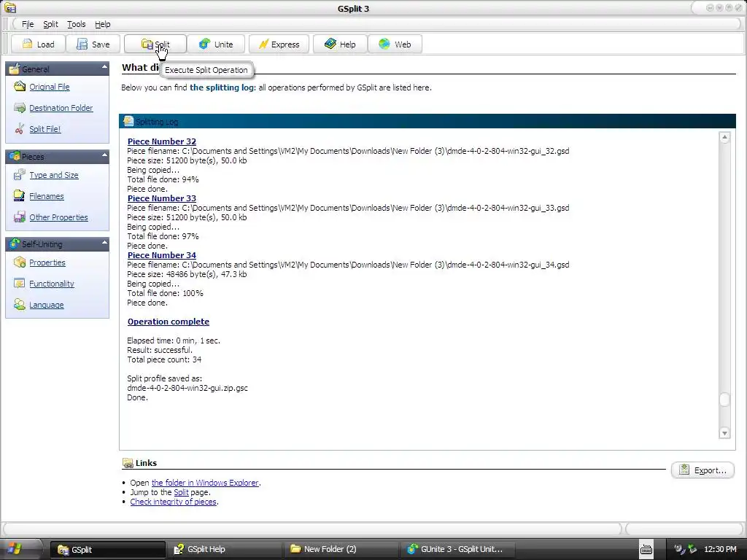
Task: Click the Piece Number 32 heading
Action: pos(161,141)
